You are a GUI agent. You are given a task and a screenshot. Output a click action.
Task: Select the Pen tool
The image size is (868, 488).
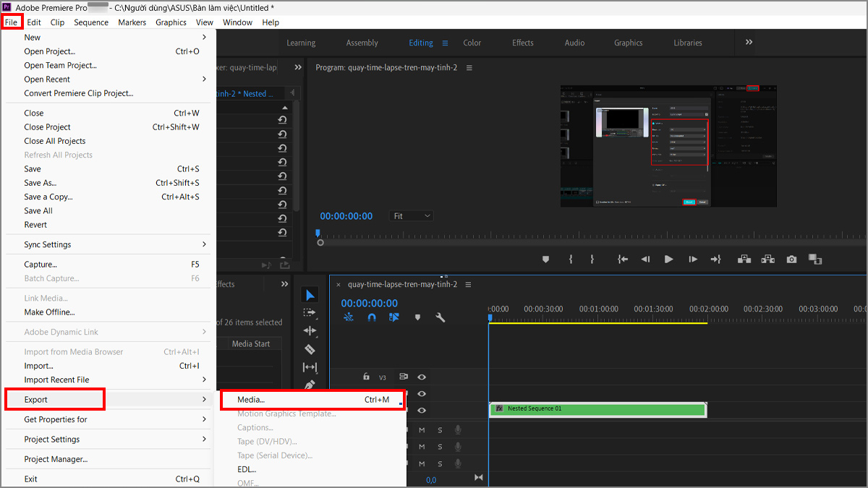(x=310, y=385)
